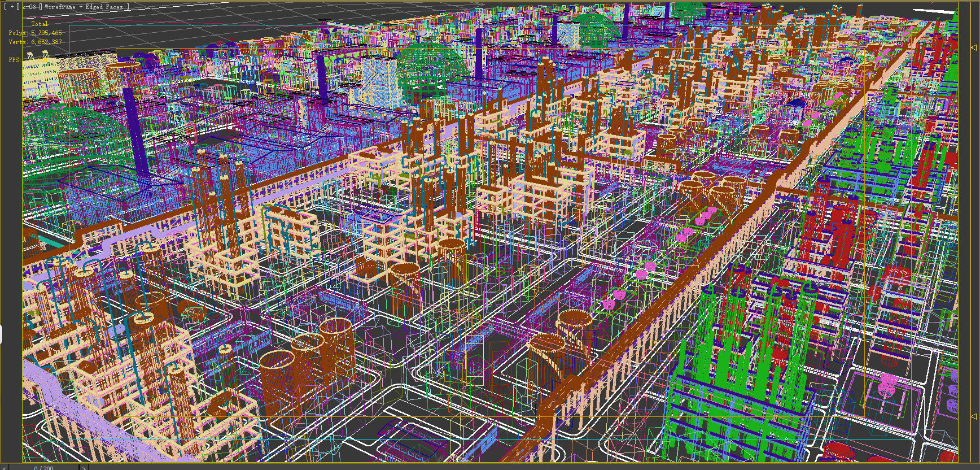Click the Polys: 5,795,465 statistic text
This screenshot has width=980, height=470.
coord(35,33)
